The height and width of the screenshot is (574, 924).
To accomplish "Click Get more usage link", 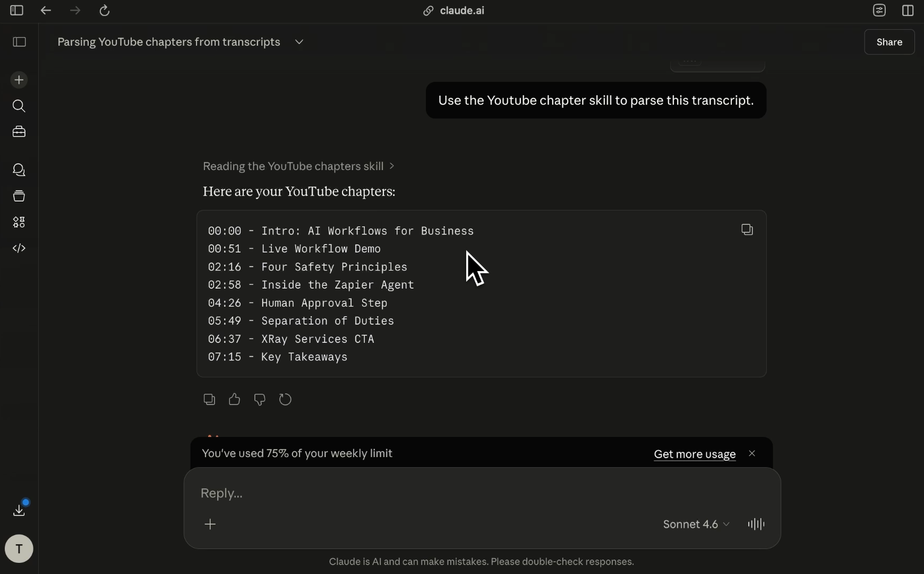I will (x=695, y=454).
